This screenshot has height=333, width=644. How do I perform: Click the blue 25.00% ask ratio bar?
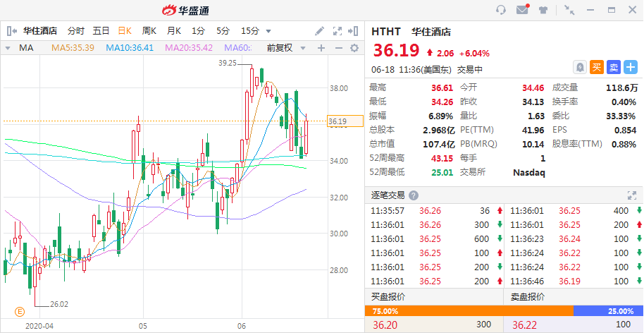[607, 311]
